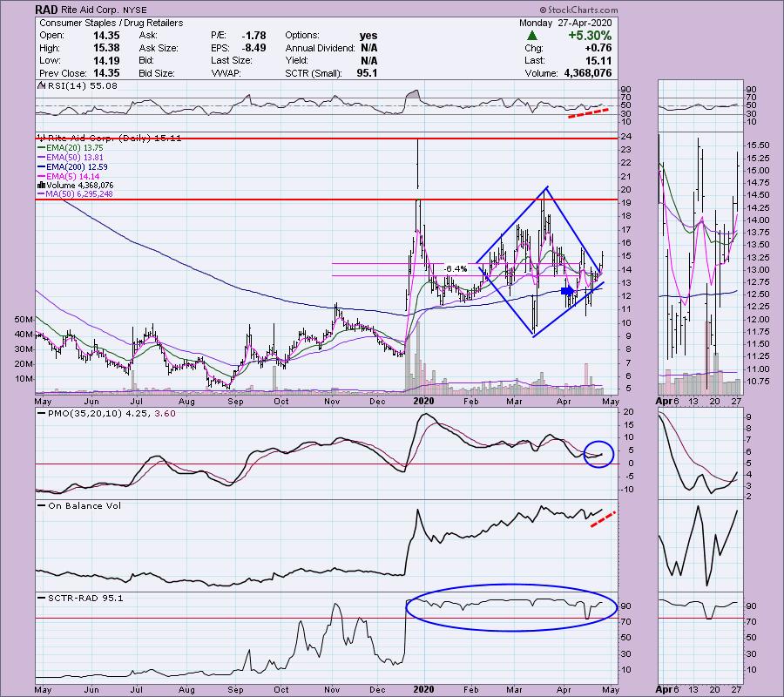This screenshot has height=697, width=784.
Task: Select the +0.76 Chg value
Action: [x=598, y=48]
